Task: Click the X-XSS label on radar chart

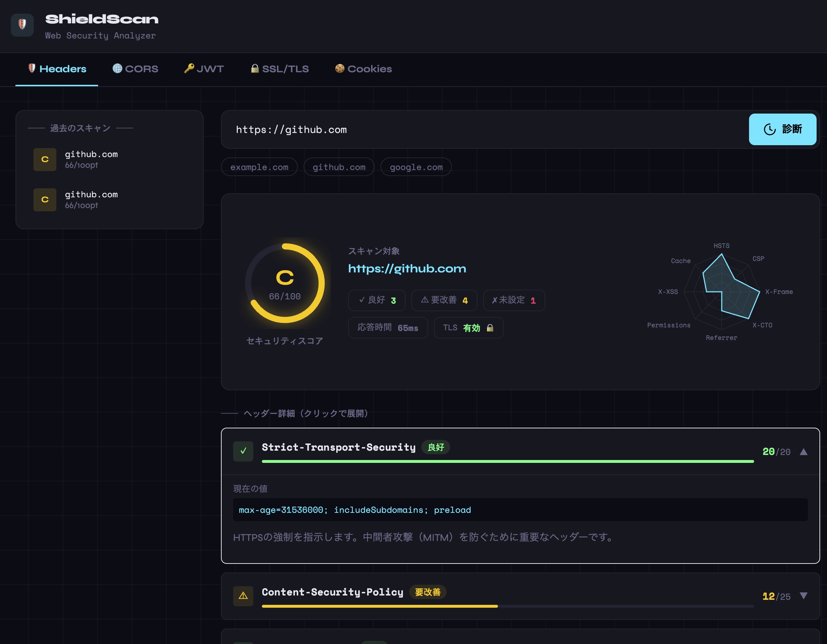Action: point(668,292)
